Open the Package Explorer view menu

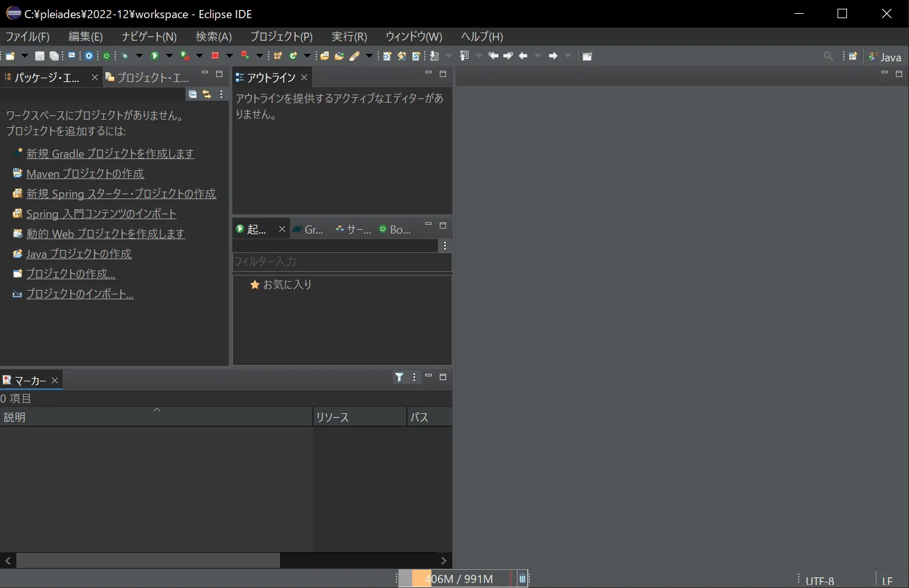pos(222,95)
